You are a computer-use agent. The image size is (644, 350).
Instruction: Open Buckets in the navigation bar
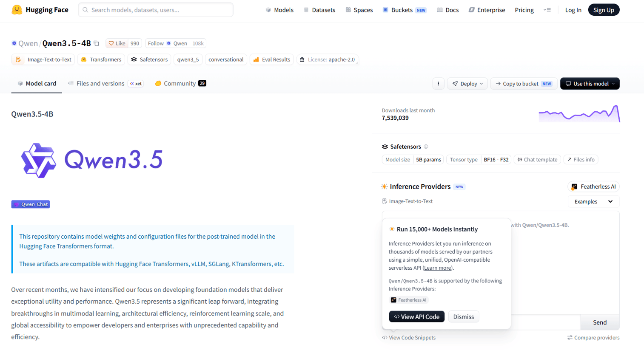click(x=404, y=10)
